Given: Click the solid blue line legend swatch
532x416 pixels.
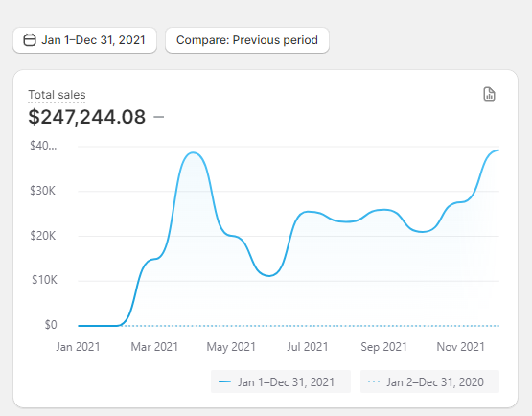Looking at the screenshot, I should click(224, 382).
